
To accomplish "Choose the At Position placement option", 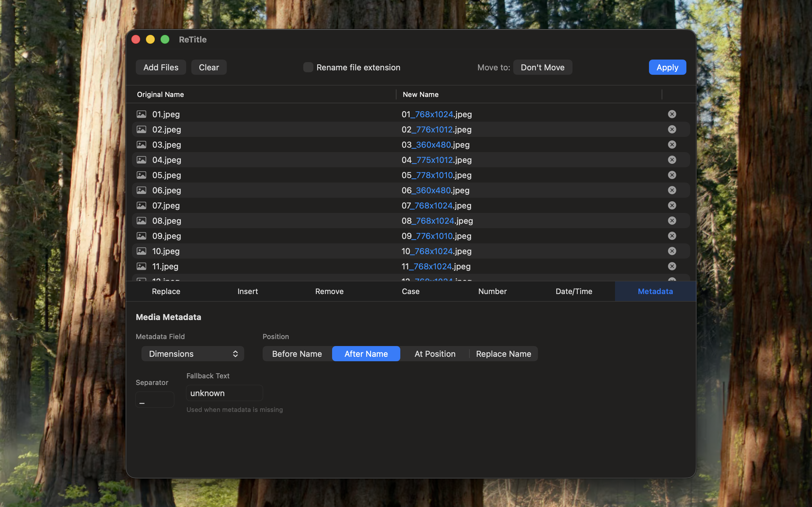I will (435, 353).
